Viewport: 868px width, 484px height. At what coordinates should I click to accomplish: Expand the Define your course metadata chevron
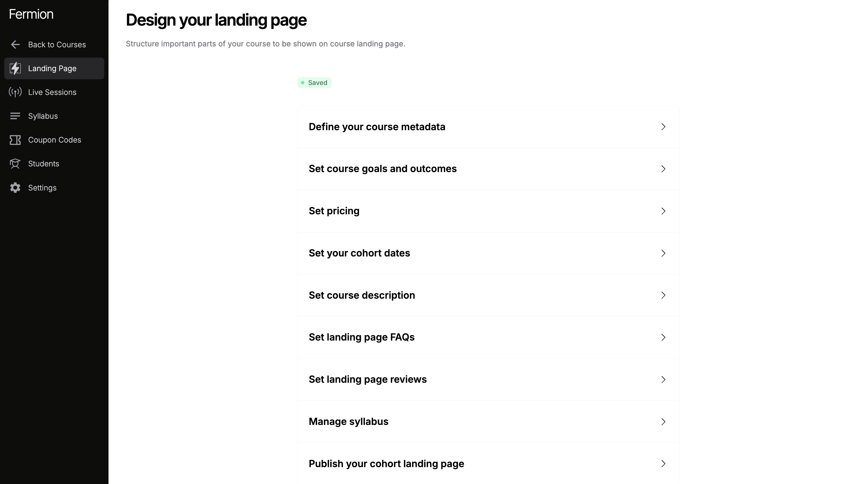663,127
